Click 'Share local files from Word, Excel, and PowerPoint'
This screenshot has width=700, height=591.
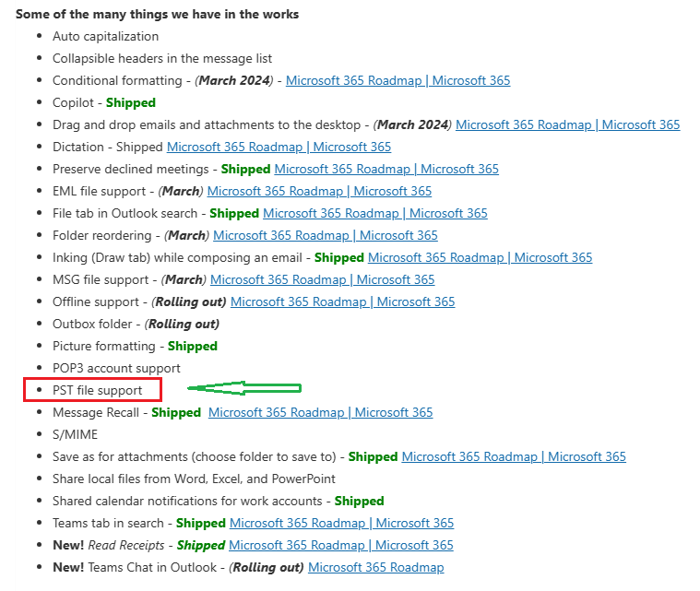(194, 479)
